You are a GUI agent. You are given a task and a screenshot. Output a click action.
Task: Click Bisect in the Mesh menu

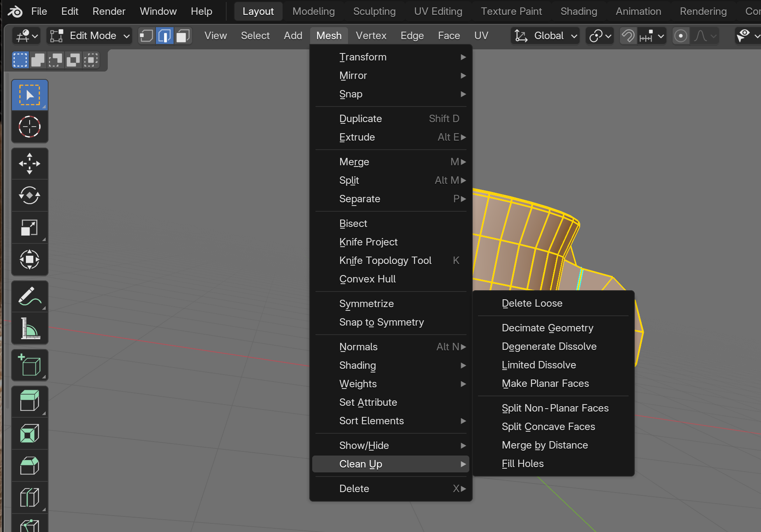[x=391, y=224]
